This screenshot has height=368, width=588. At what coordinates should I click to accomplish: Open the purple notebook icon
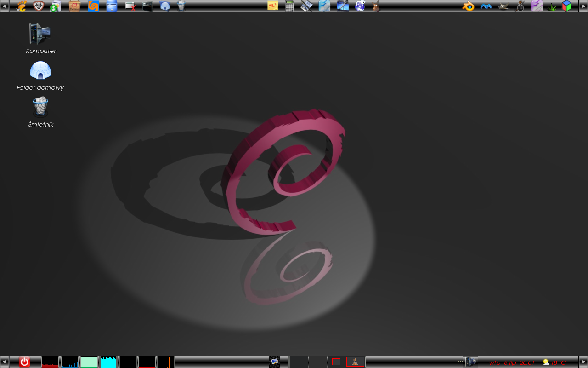[537, 6]
